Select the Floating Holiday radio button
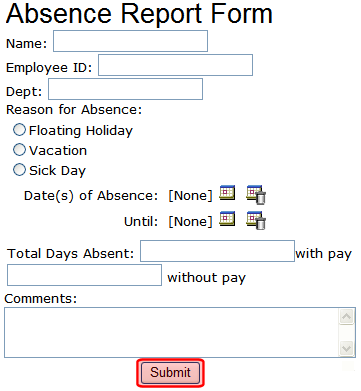The width and height of the screenshot is (361, 391). point(19,130)
